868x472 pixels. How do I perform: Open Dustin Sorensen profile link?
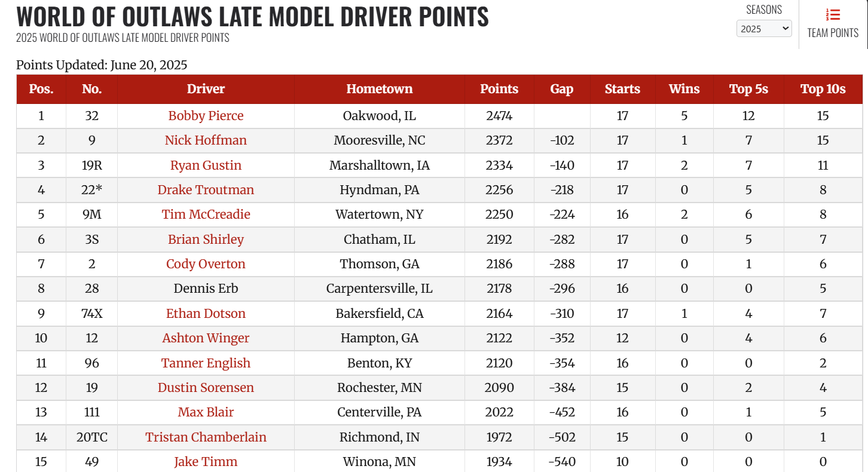click(206, 388)
